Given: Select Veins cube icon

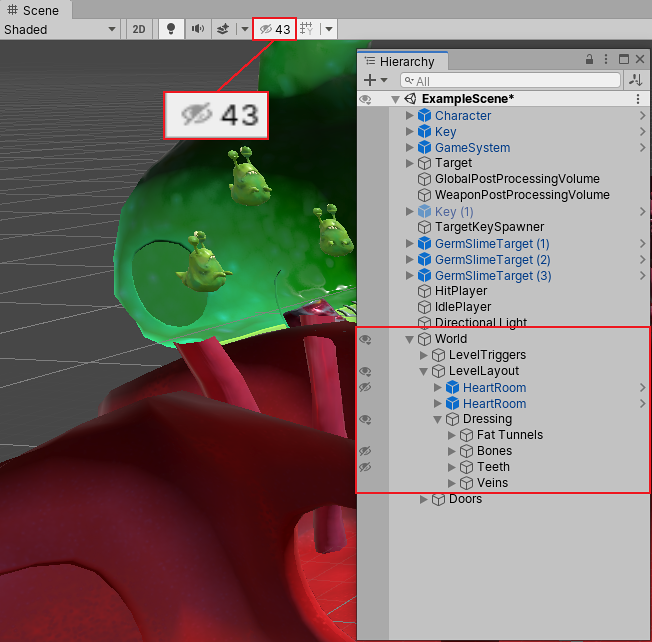Looking at the screenshot, I should tap(466, 483).
